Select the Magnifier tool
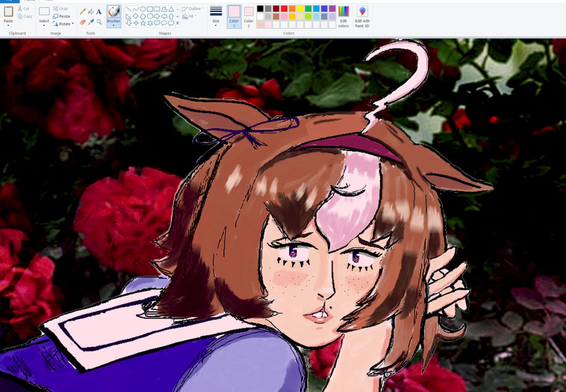 coord(99,22)
